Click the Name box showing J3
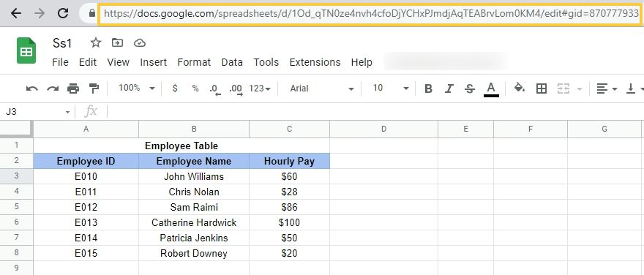 coord(33,111)
